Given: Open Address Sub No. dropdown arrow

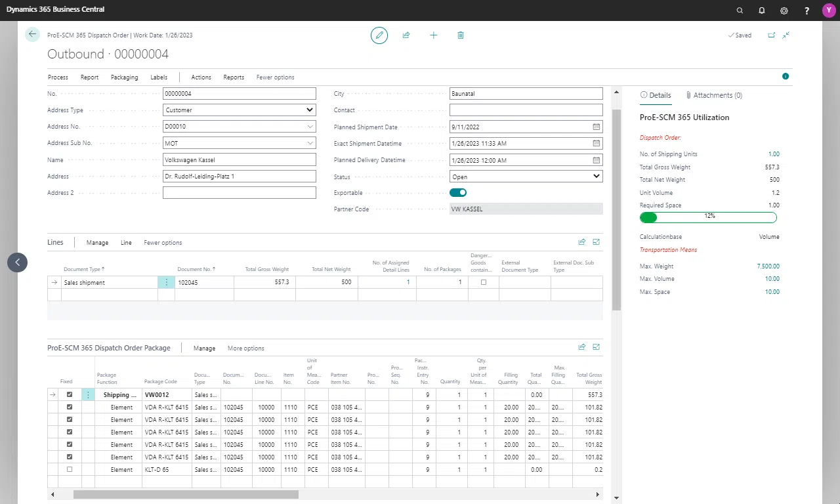Looking at the screenshot, I should point(310,143).
